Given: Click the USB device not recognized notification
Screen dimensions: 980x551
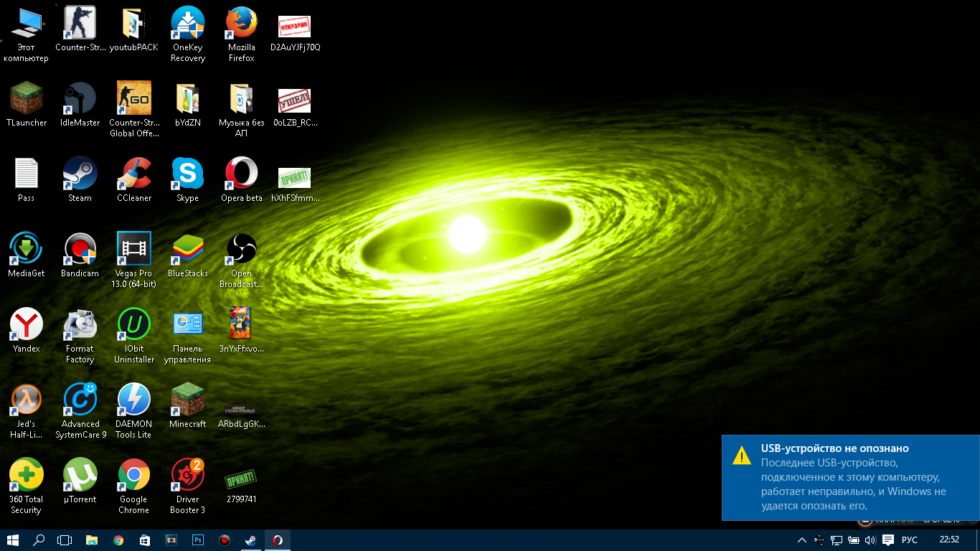Looking at the screenshot, I should (851, 477).
